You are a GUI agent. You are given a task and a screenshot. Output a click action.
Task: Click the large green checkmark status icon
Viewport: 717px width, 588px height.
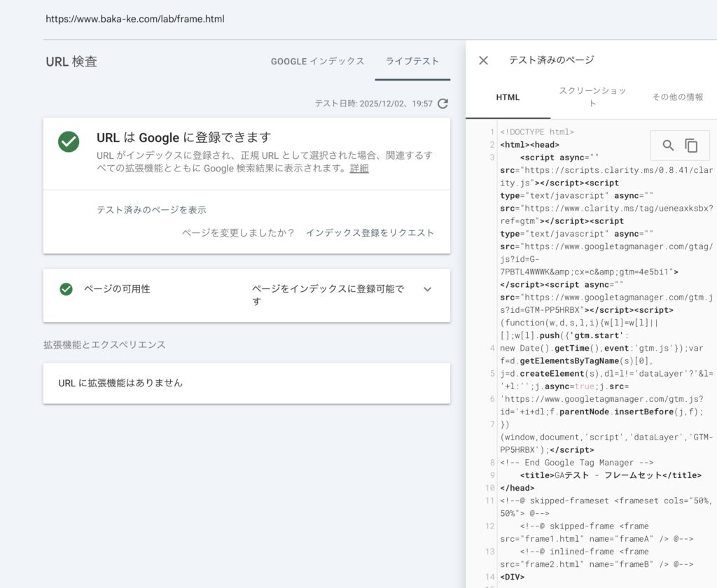point(69,141)
